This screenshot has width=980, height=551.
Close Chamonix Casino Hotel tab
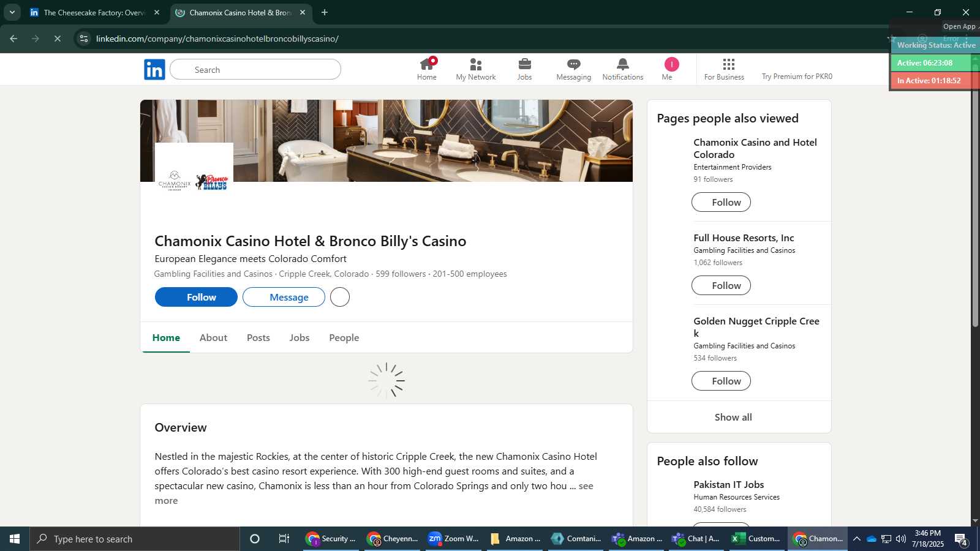[x=303, y=12]
